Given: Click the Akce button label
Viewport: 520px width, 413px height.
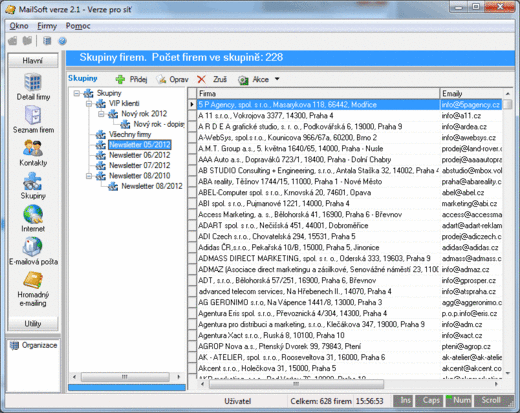Looking at the screenshot, I should pyautogui.click(x=261, y=80).
